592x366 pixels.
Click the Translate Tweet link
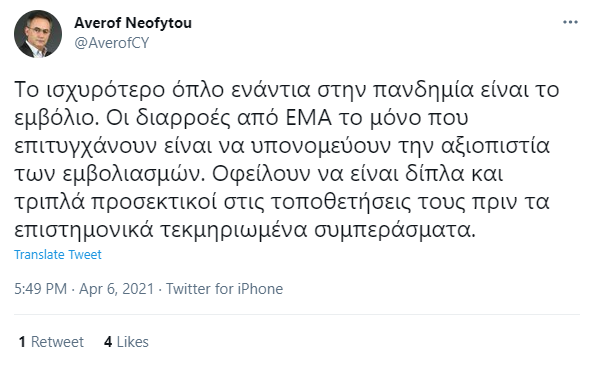coord(58,255)
